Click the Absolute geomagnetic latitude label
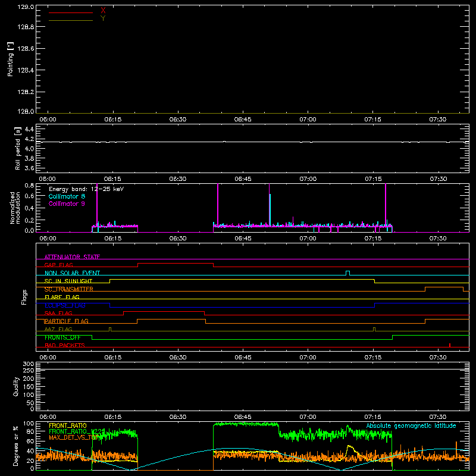This screenshot has width=476, height=476. (411, 425)
